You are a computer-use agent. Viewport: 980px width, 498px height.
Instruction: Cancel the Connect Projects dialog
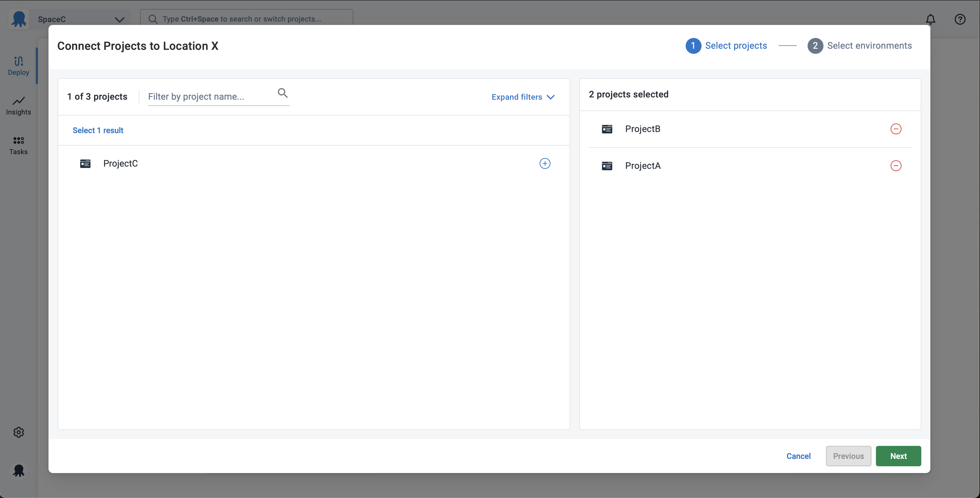tap(798, 456)
